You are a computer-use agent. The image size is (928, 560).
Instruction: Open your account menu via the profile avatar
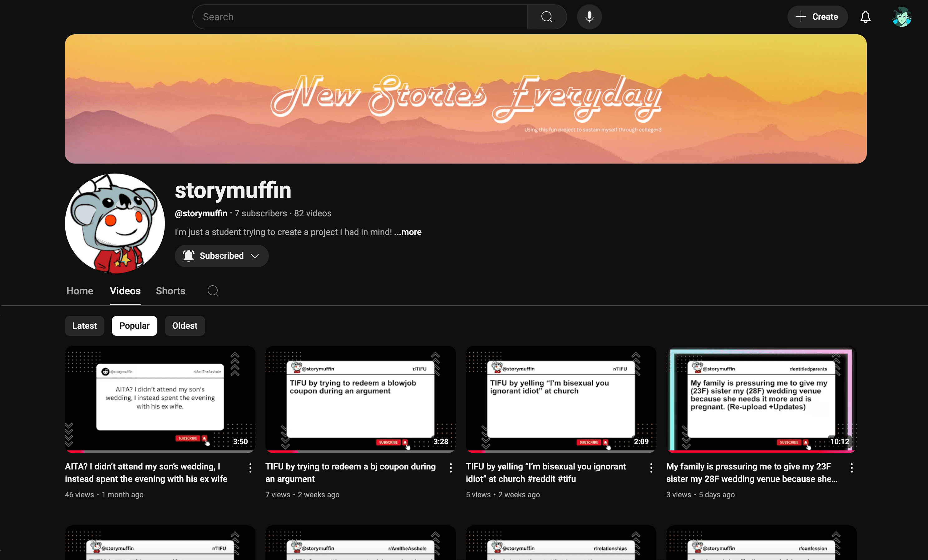click(902, 17)
